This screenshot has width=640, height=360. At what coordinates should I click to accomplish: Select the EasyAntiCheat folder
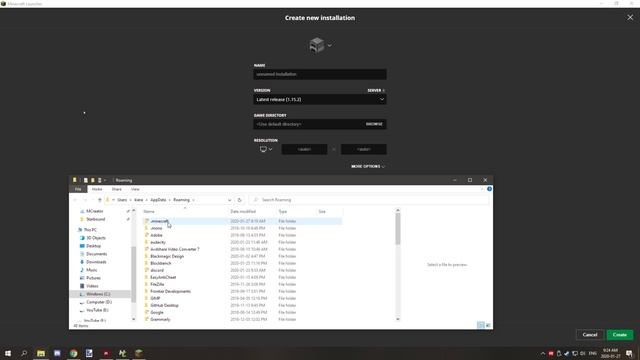(163, 277)
